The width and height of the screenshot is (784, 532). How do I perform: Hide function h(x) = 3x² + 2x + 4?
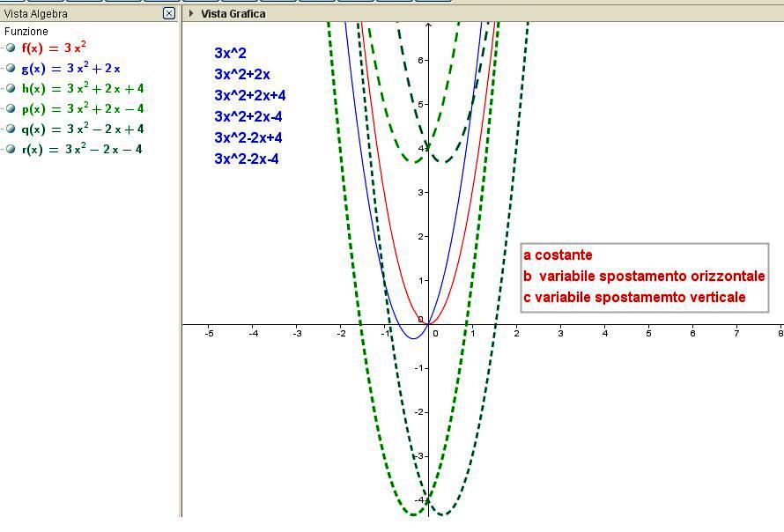pos(11,88)
